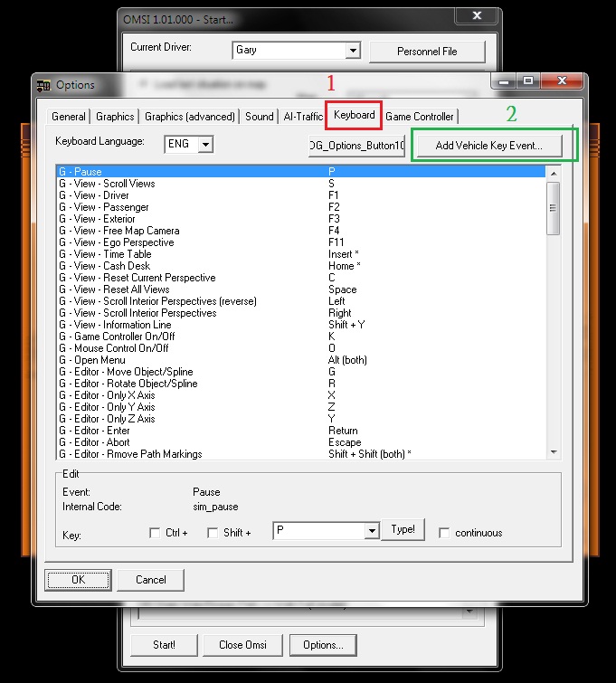Open Personnel File in the start window
Screen dimensions: 616x683
[427, 52]
